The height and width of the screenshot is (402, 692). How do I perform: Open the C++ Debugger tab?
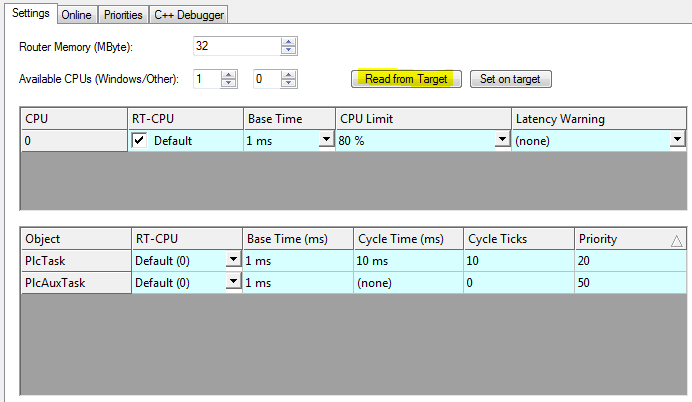189,15
